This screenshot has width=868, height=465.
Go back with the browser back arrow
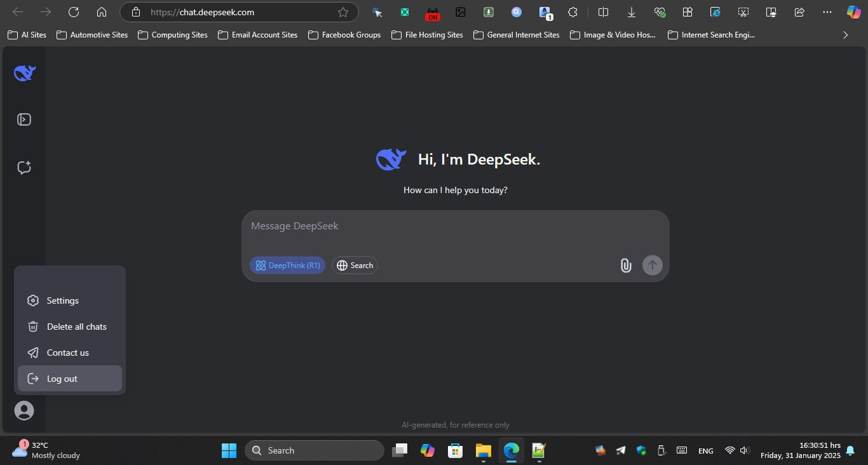click(x=18, y=12)
